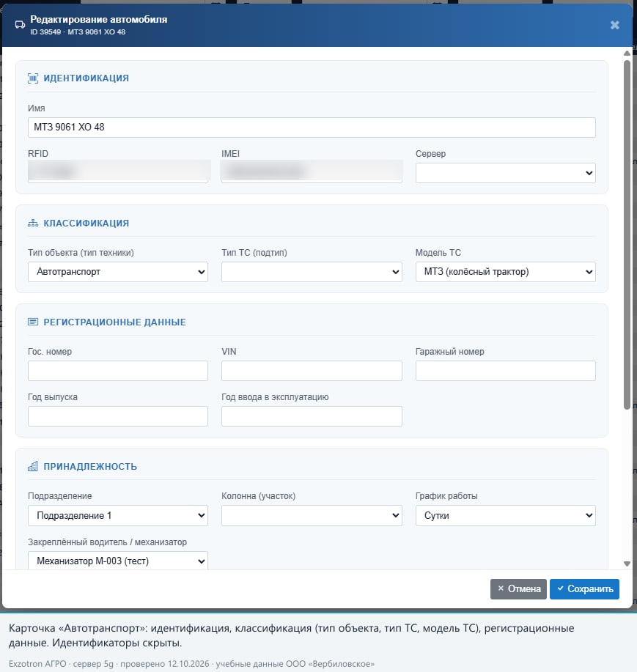Screen dimensions: 637x672
Task: Focus the Имя field with МТЗ 9061 ХО 48
Action: pos(312,128)
